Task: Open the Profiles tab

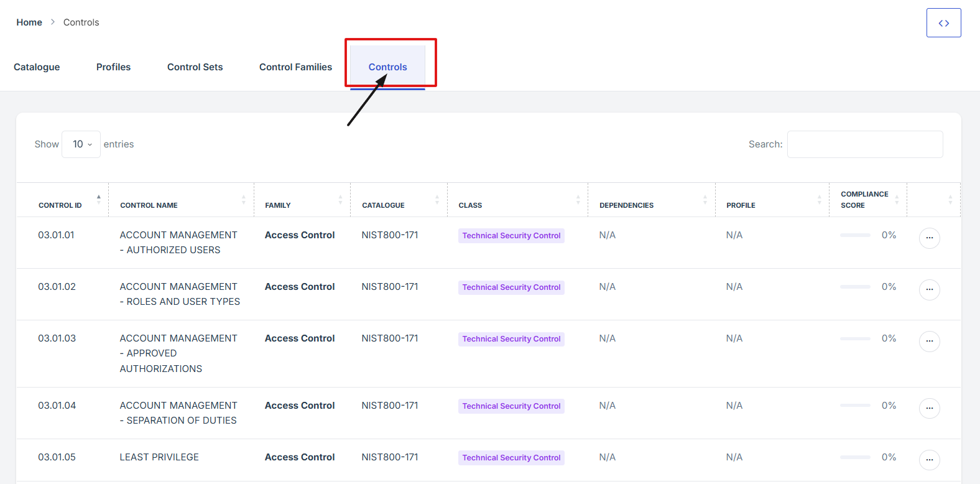Action: 113,67
